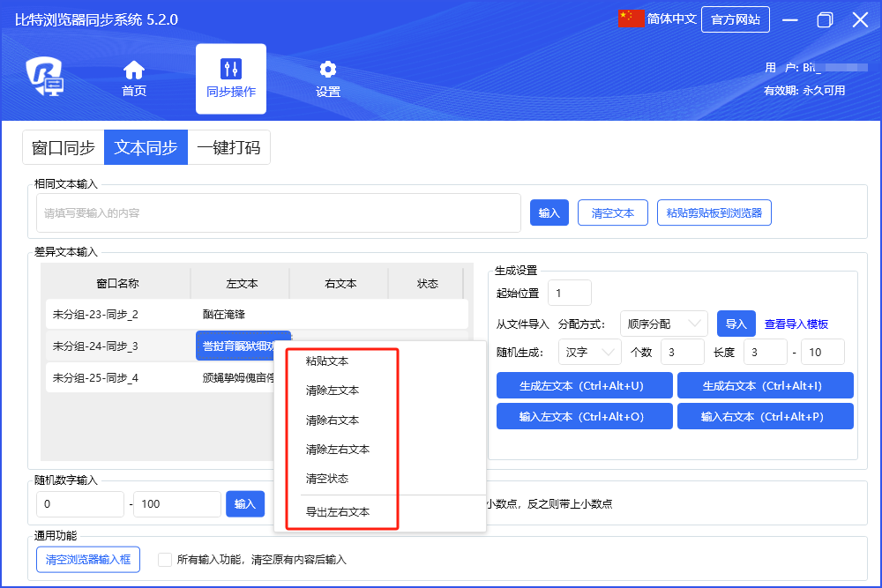This screenshot has height=588, width=882.
Task: Focus the 请填写要输入的内容 text field
Action: tap(278, 212)
